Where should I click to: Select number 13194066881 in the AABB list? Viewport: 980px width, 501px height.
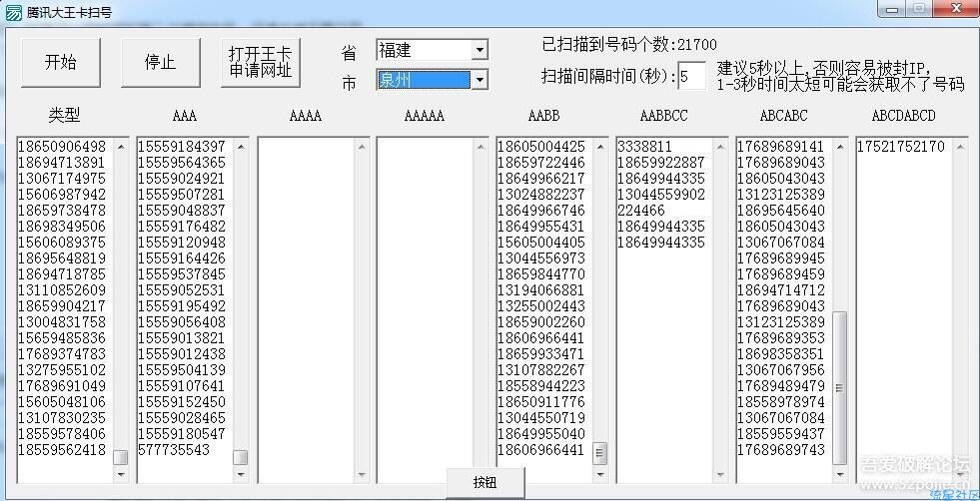[541, 290]
